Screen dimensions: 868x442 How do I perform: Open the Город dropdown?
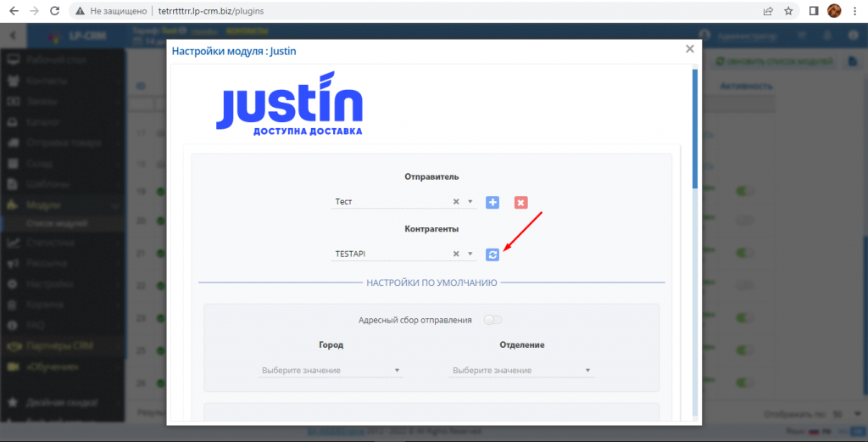tap(331, 370)
